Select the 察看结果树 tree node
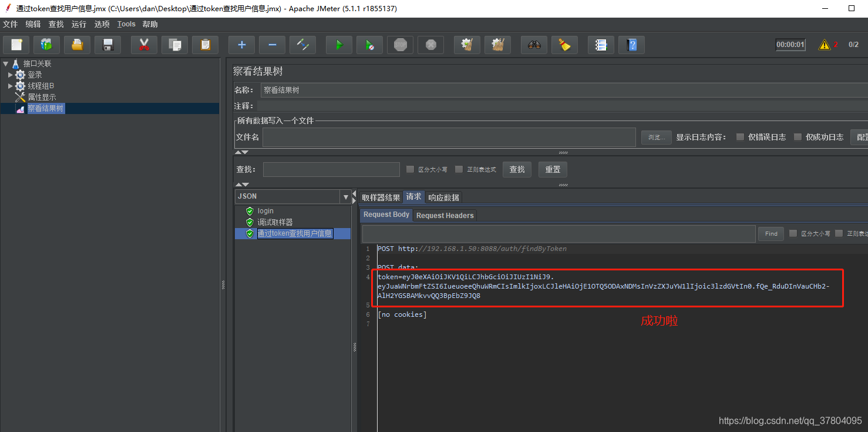The height and width of the screenshot is (432, 868). click(x=46, y=108)
